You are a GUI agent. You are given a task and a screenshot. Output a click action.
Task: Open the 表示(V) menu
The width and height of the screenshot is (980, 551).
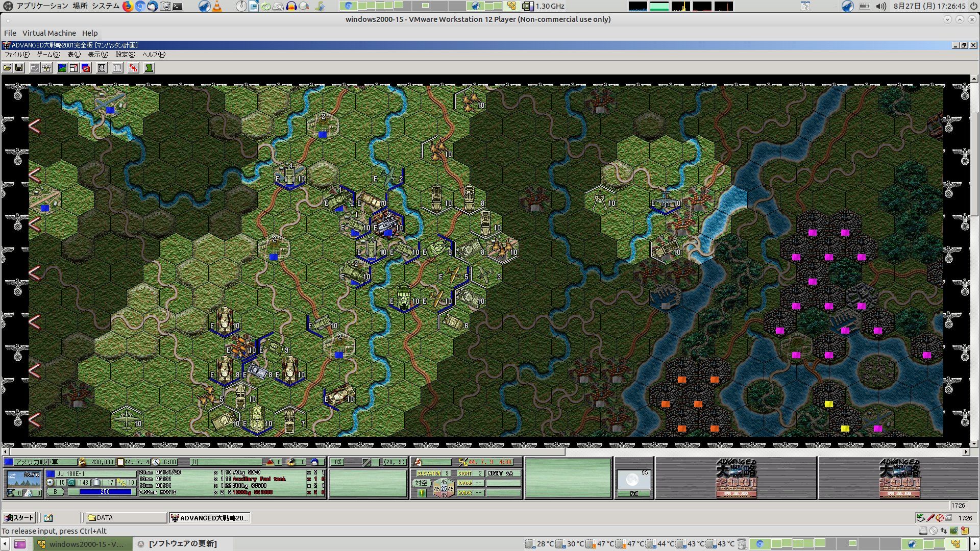coord(98,55)
